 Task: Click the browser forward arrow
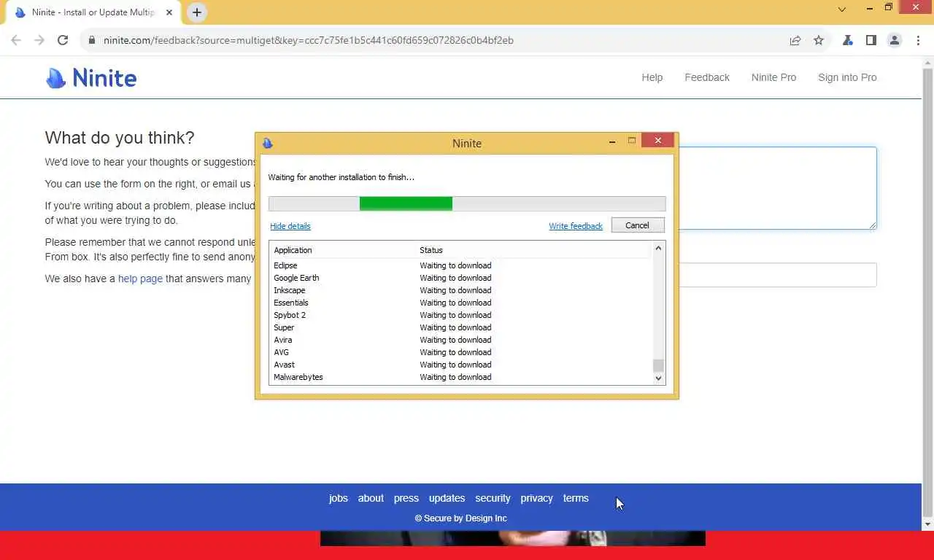(x=39, y=40)
